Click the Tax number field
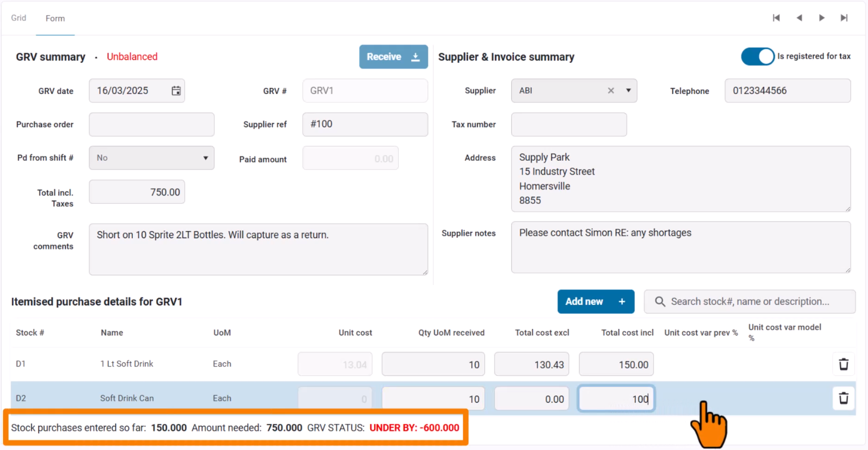Screen dimensions: 868x450 (x=569, y=125)
